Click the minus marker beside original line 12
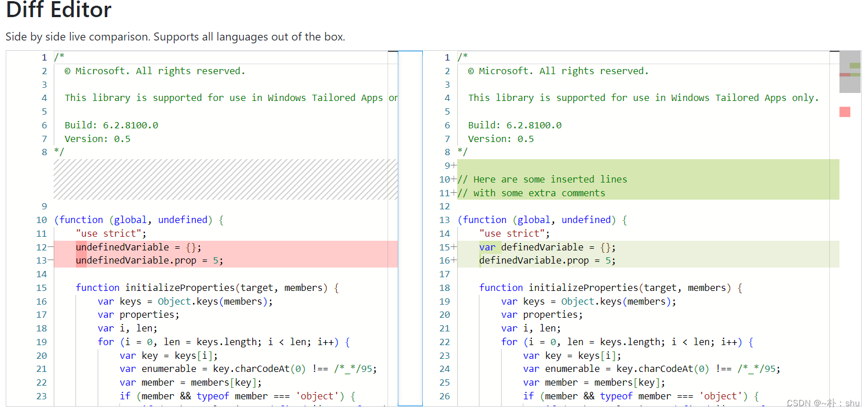 click(51, 247)
